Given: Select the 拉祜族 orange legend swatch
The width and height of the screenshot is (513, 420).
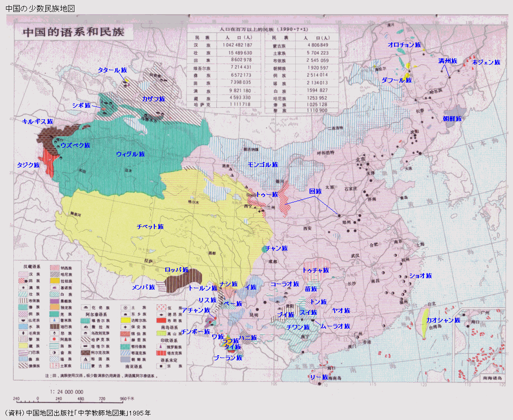Looking at the screenshot, I should click(55, 280).
